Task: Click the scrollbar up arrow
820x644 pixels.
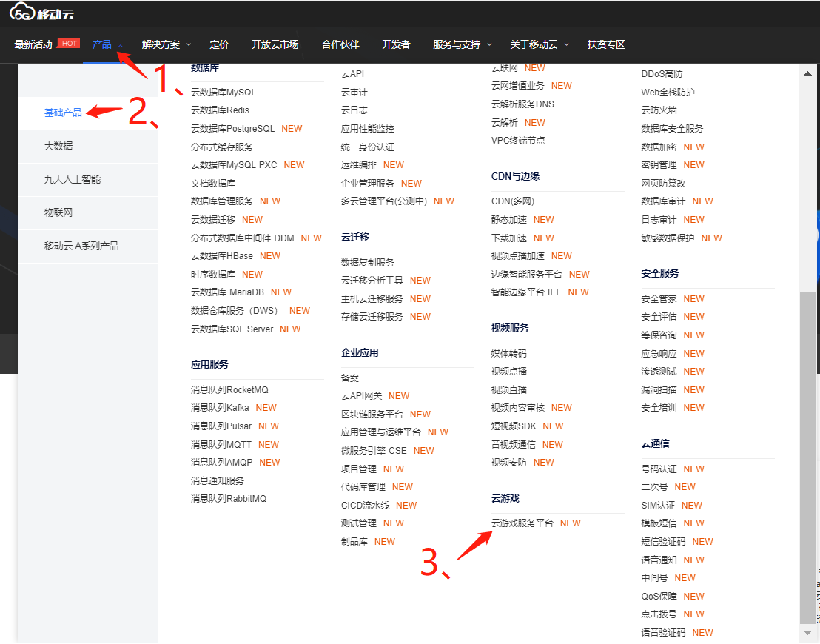Action: (x=807, y=73)
